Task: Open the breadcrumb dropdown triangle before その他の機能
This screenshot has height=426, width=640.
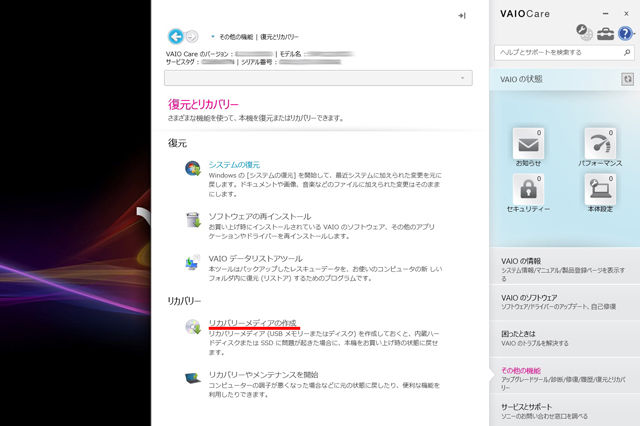Action: click(212, 37)
